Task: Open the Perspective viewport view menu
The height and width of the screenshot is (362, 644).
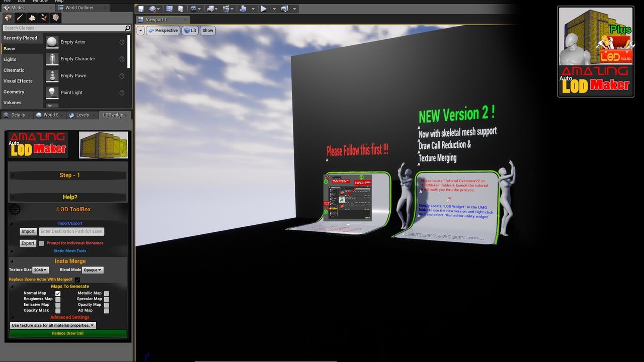Action: (163, 31)
